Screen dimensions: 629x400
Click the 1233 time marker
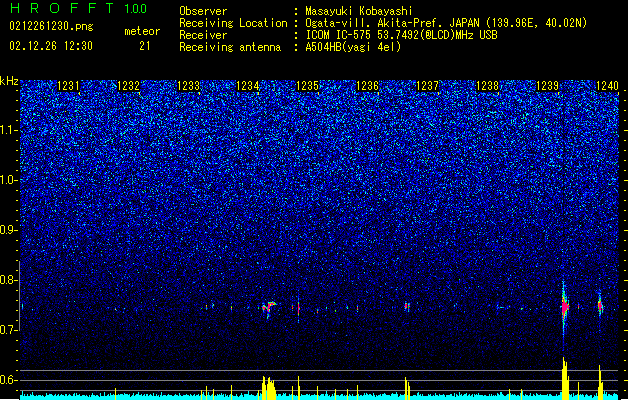tap(189, 86)
